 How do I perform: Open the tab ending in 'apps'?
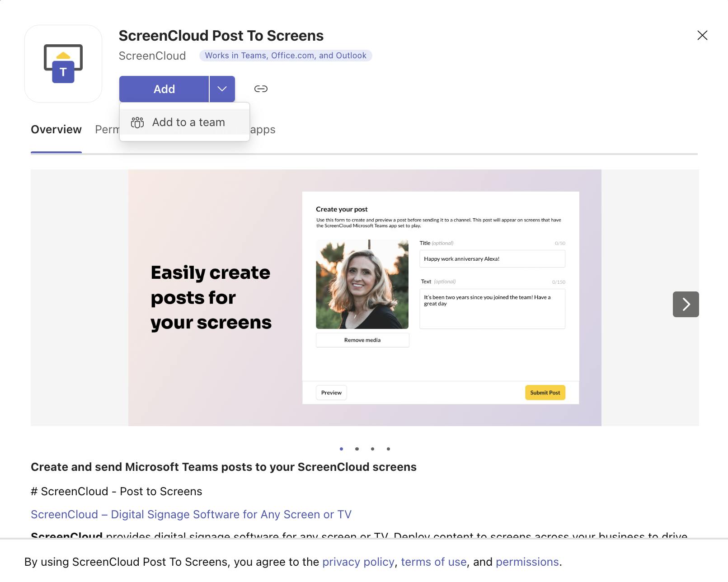[x=263, y=130]
